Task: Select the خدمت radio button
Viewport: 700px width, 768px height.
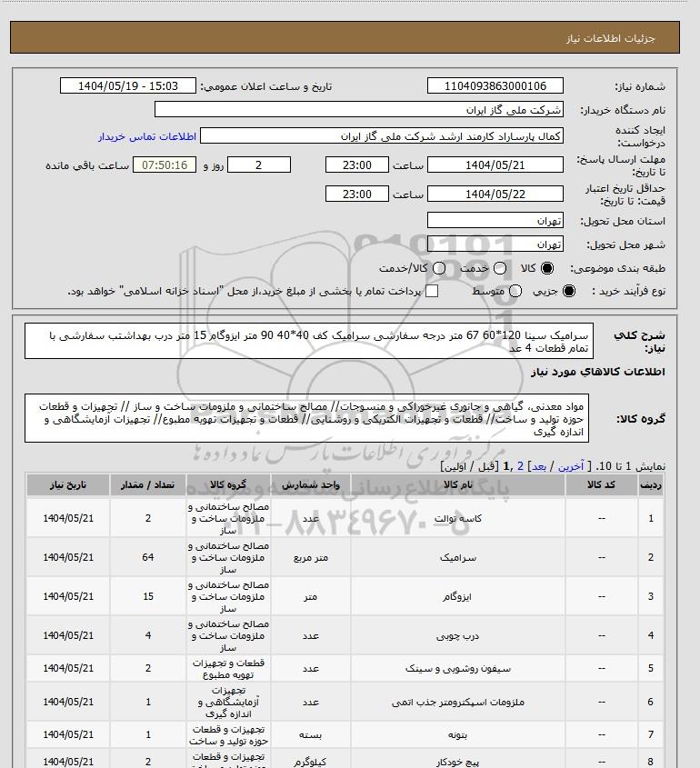Action: click(500, 268)
